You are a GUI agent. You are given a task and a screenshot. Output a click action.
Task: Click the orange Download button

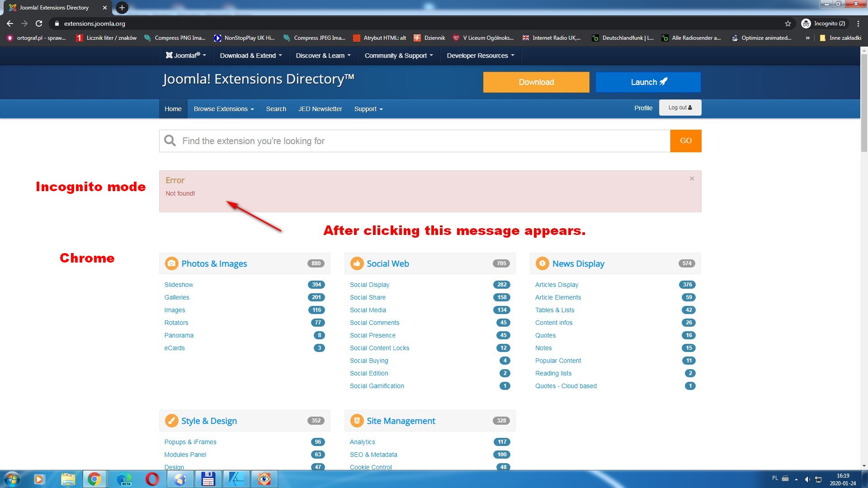536,82
